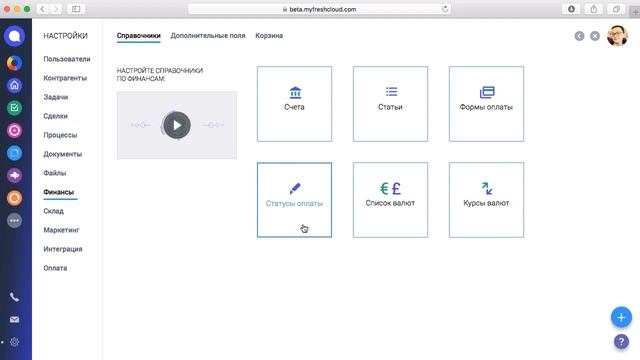The height and width of the screenshot is (360, 640).
Task: Select the Финансы settings section
Action: (x=58, y=192)
